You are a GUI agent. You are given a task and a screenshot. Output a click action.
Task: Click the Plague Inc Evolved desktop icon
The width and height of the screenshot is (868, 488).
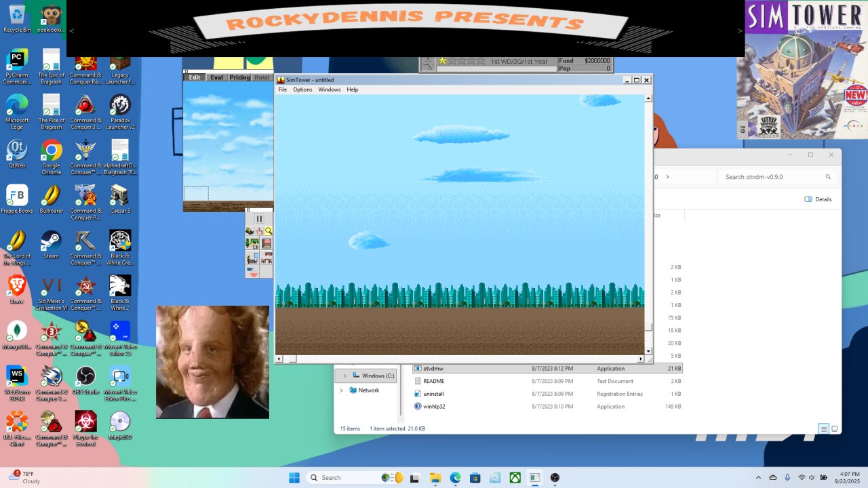[x=85, y=428]
